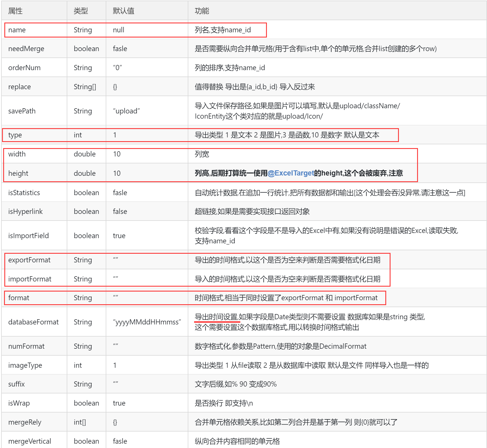Click the '类型' column header
487x448 pixels.
pos(86,11)
